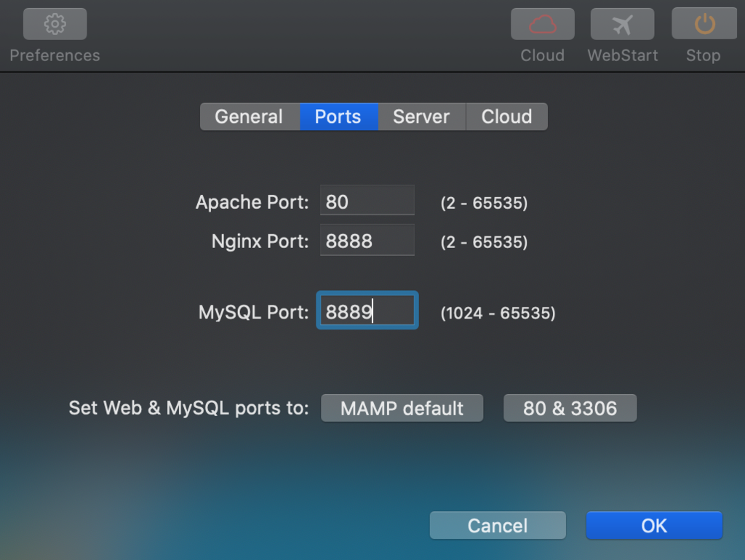745x560 pixels.
Task: Click the orange power icon to stop servers
Action: click(702, 23)
